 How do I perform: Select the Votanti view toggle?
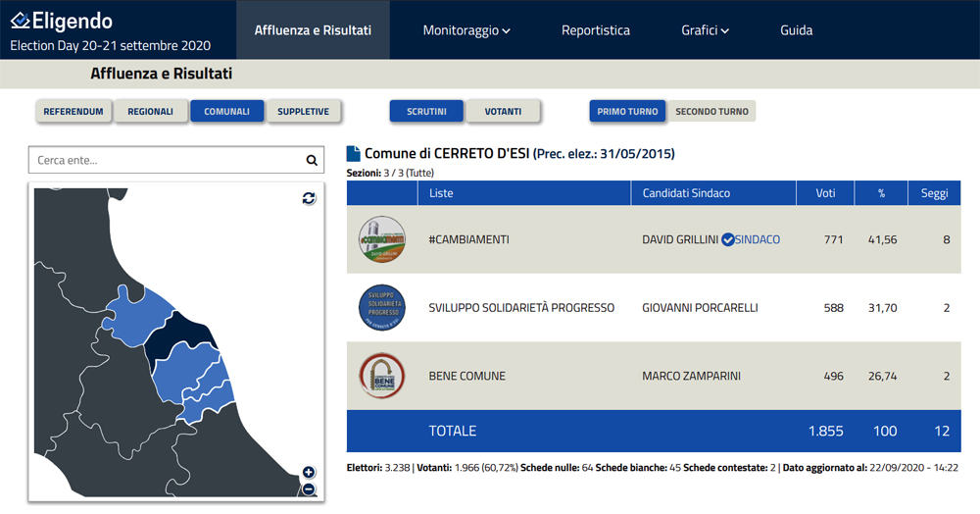[x=503, y=112]
